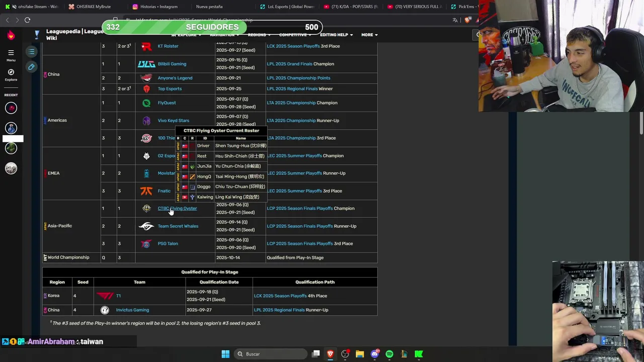Click the Anyone's Legend team logo

coord(146,78)
